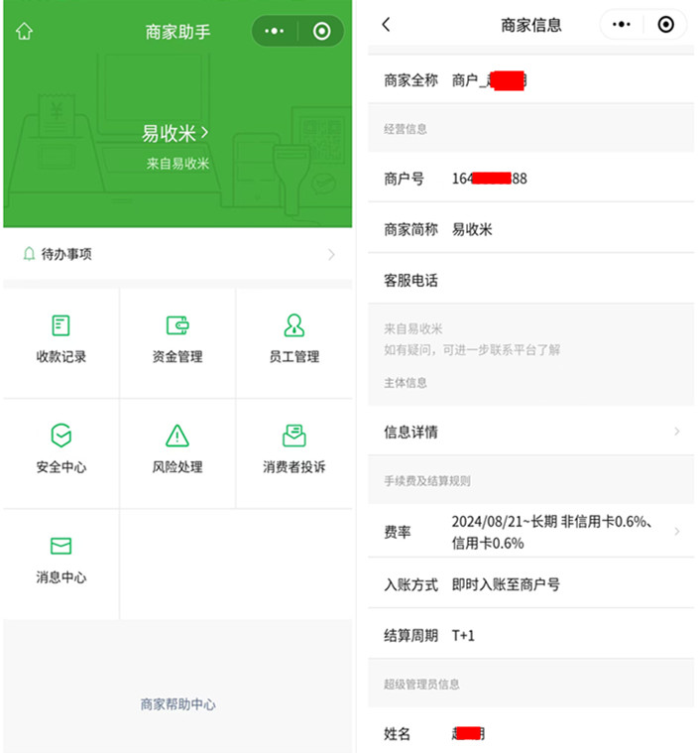Click the bell icon beside 待办事项
Viewport: 700px width, 753px height.
pos(29,255)
